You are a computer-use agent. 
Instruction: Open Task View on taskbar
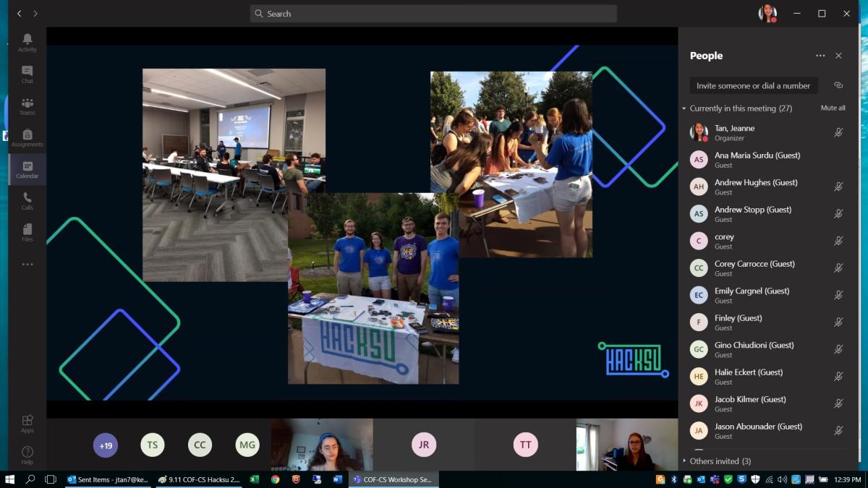tap(51, 479)
